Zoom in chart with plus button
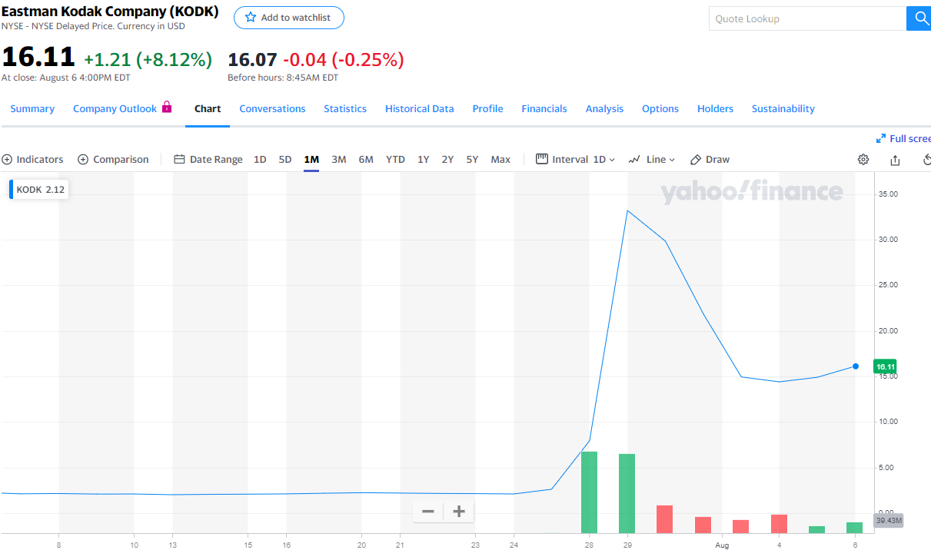 point(459,512)
